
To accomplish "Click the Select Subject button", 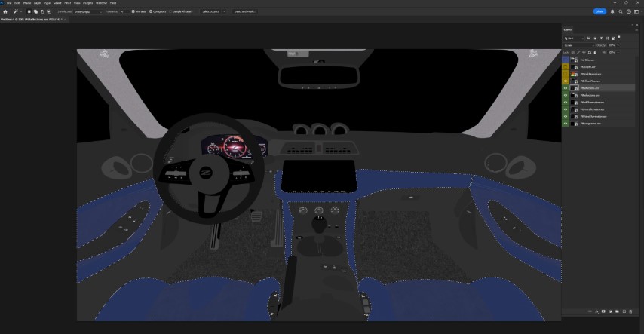I will (x=210, y=11).
